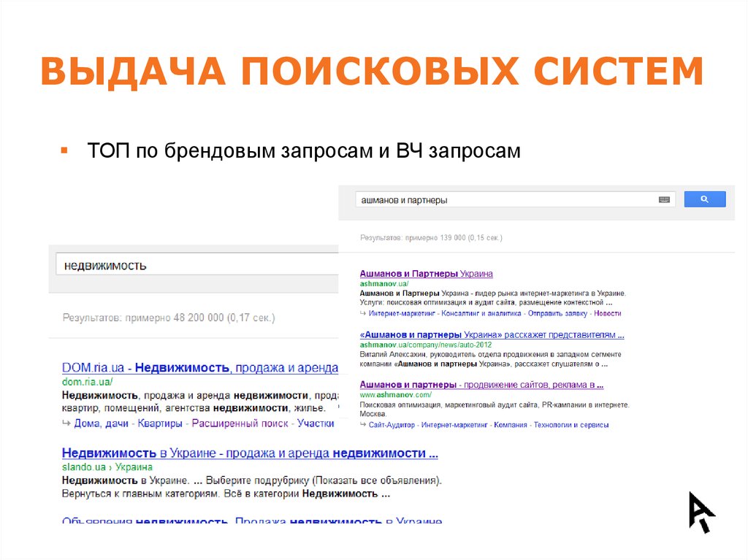
Task: Click the blue search magnifier icon
Action: tap(703, 199)
